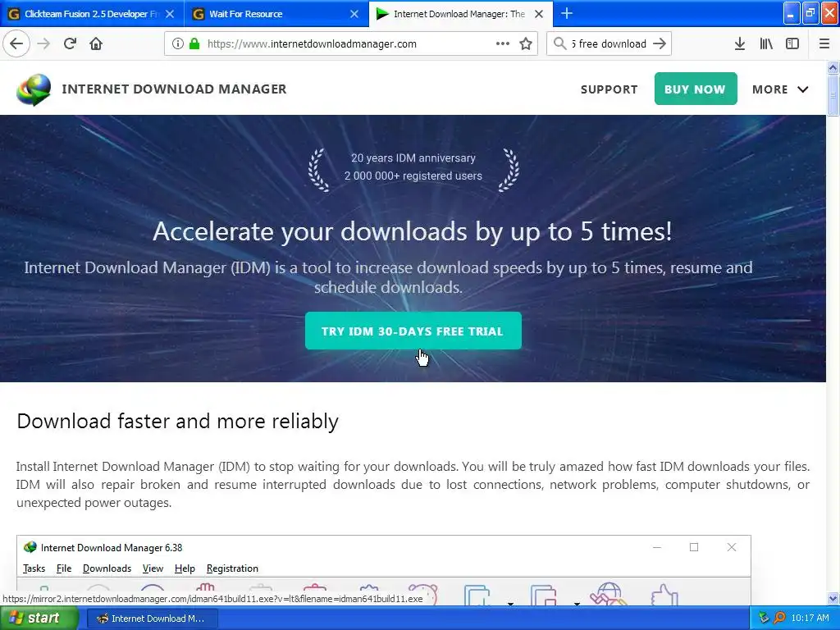Click the INTERNET DOWNLOAD MANAGER site title
840x630 pixels.
click(x=174, y=89)
